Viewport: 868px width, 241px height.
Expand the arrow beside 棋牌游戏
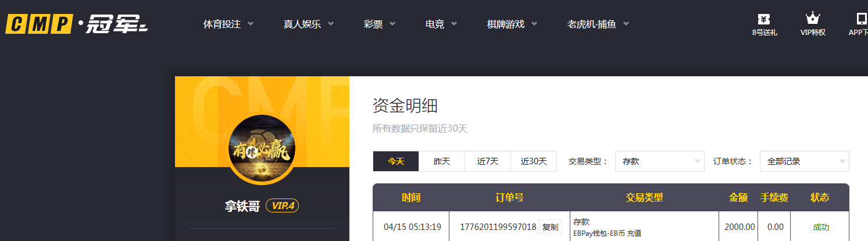[534, 24]
